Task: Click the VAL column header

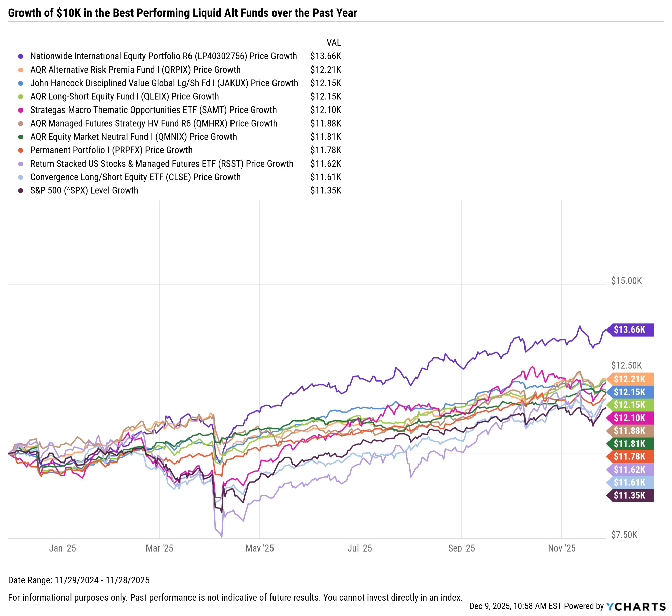Action: coord(334,43)
